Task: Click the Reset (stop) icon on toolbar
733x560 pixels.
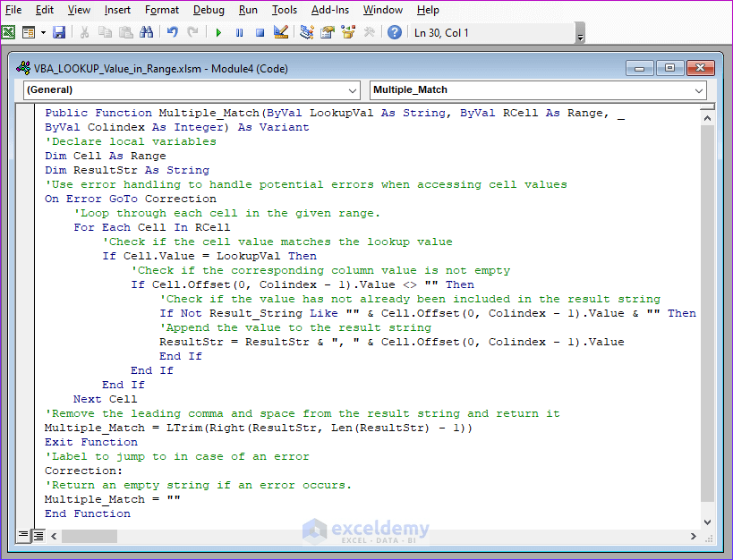Action: pos(259,31)
